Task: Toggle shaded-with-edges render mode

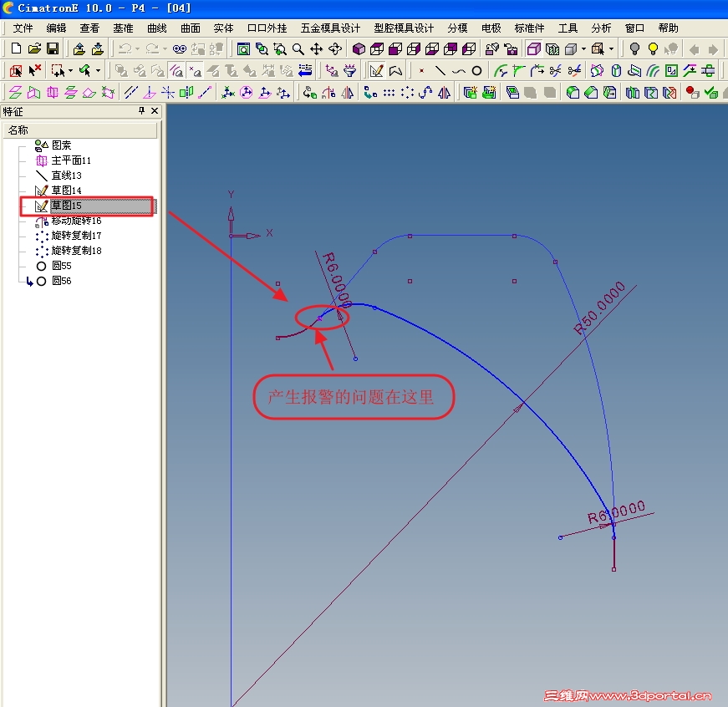Action: 534,48
